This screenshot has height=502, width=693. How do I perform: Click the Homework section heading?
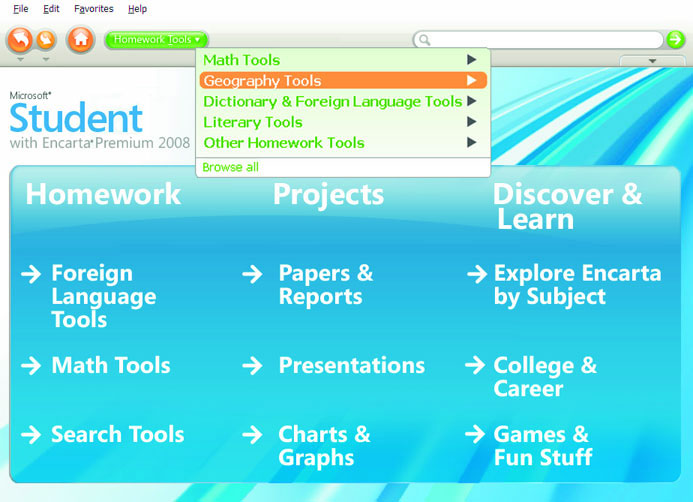103,194
